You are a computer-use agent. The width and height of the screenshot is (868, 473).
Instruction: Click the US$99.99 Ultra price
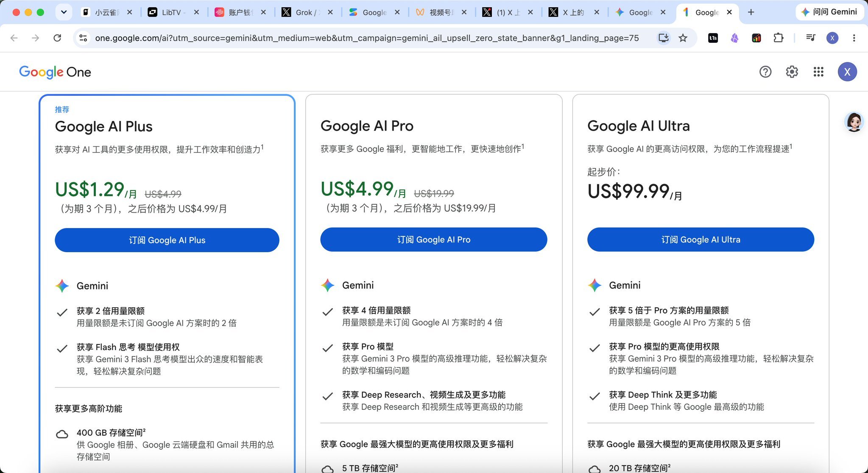pyautogui.click(x=635, y=192)
